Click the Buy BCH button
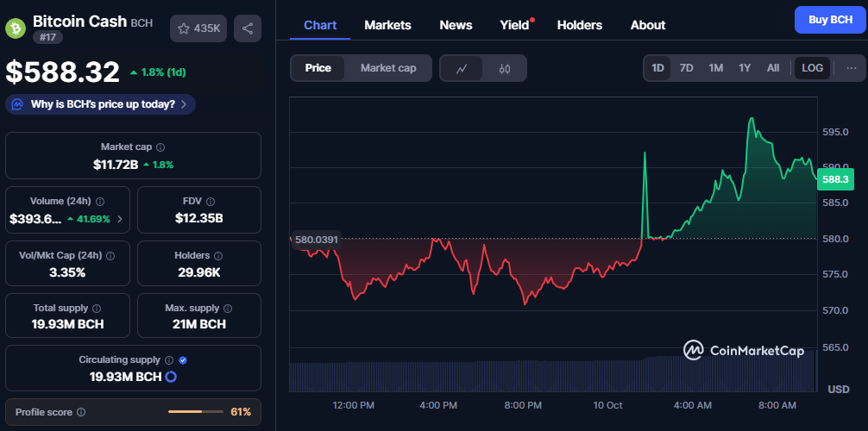This screenshot has height=431, width=868. (829, 19)
